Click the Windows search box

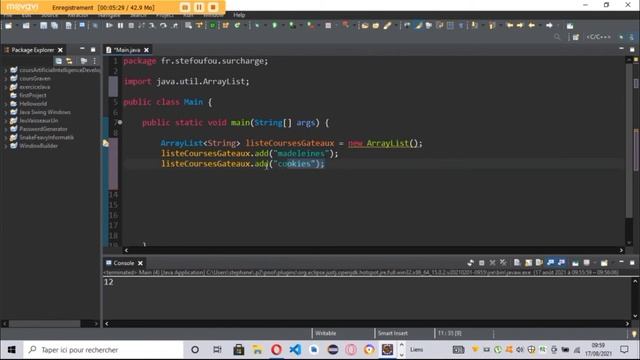[x=103, y=350]
